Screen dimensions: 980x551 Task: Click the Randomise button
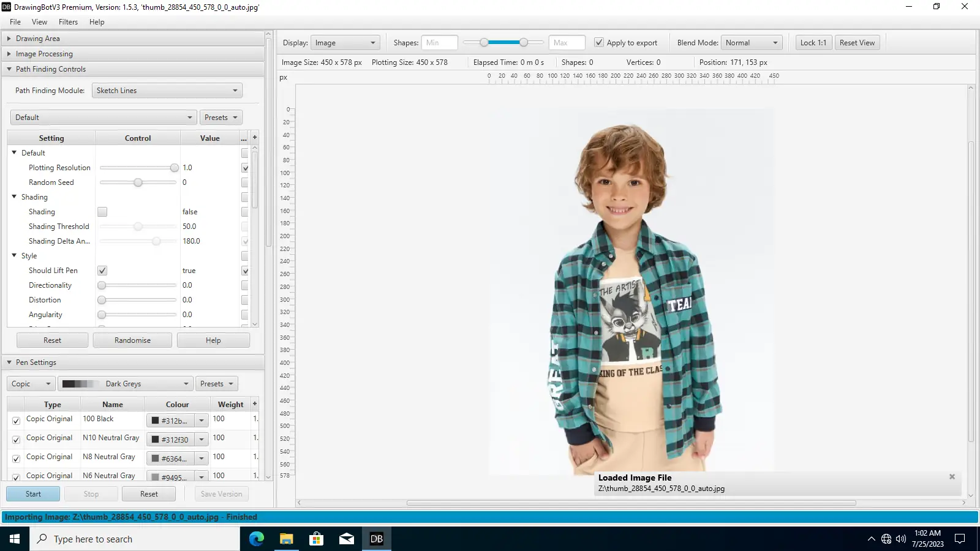132,340
